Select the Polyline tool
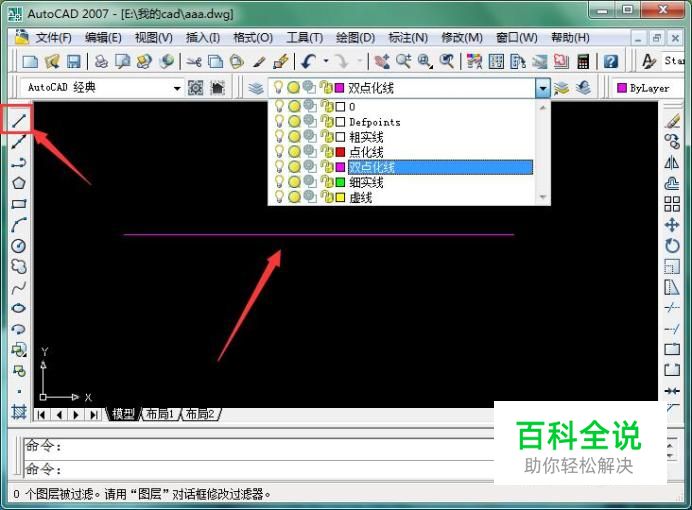This screenshot has height=510, width=692. pyautogui.click(x=19, y=163)
